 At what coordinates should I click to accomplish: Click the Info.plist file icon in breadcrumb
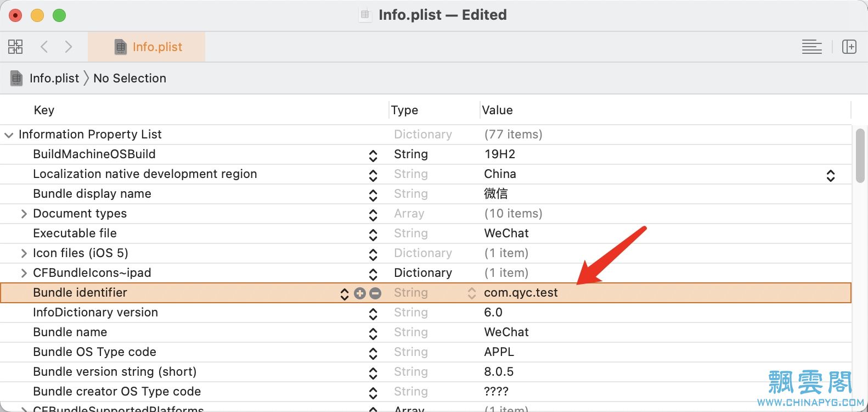pos(16,78)
